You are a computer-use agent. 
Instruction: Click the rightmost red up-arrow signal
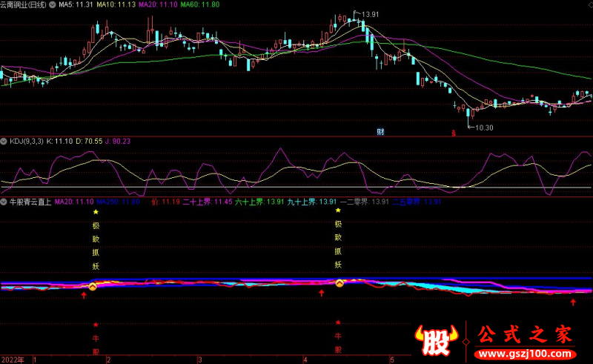click(x=573, y=302)
